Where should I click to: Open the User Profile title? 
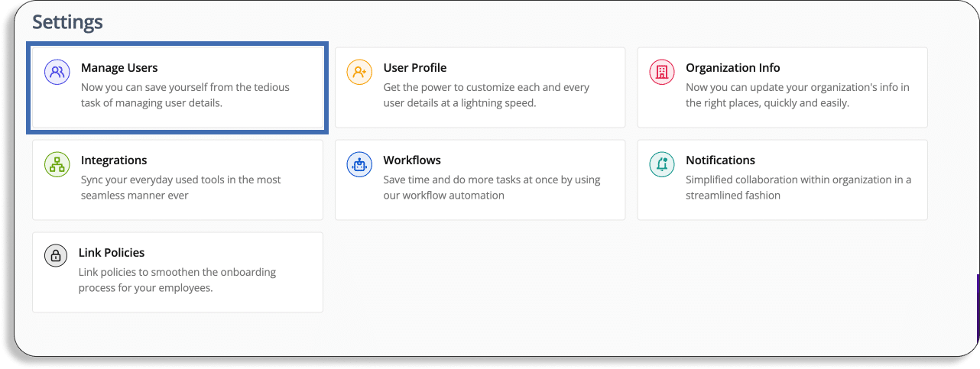pyautogui.click(x=415, y=68)
